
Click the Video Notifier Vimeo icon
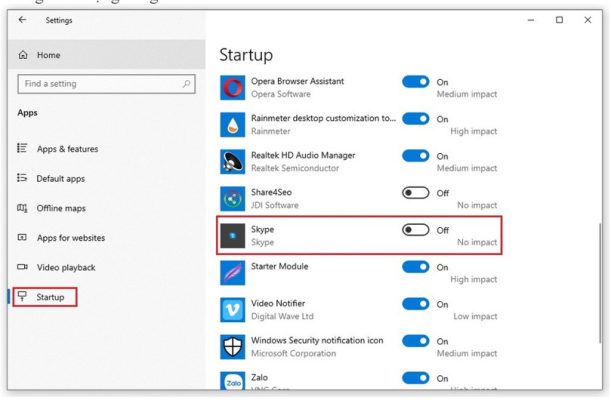click(x=233, y=310)
